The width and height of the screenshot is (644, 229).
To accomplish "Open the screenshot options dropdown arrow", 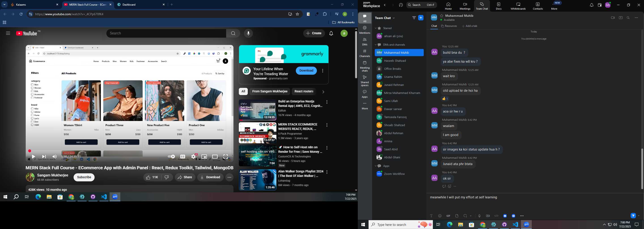I will pyautogui.click(x=471, y=216).
